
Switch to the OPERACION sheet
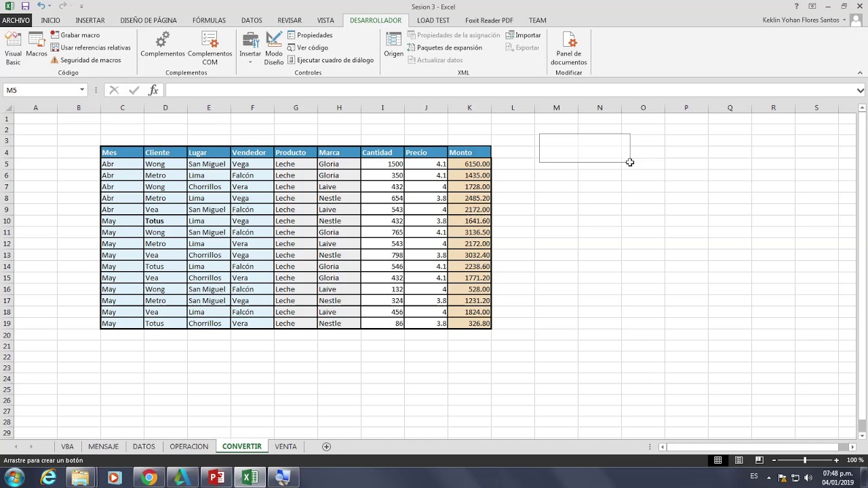click(189, 447)
